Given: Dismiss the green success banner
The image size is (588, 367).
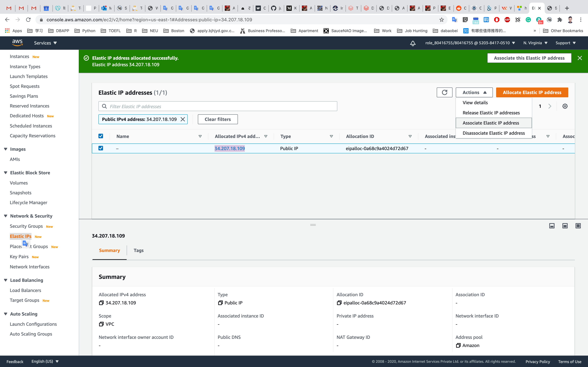Looking at the screenshot, I should click(580, 58).
